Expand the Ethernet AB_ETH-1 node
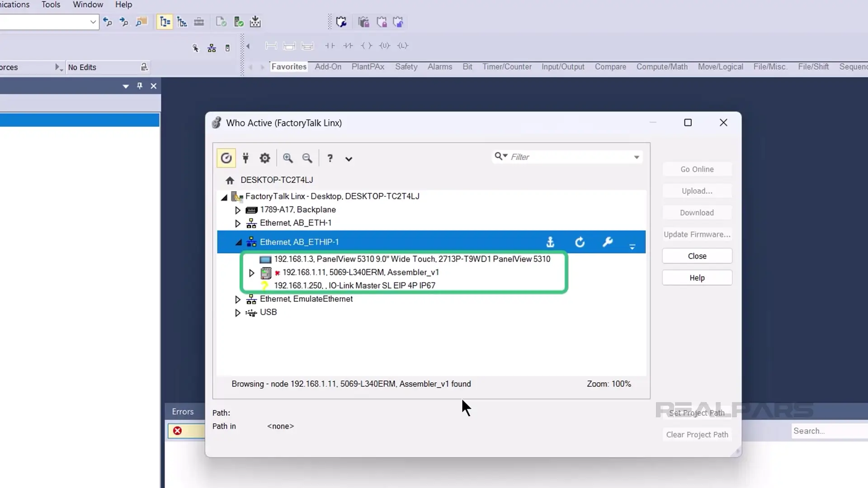Viewport: 868px width, 488px height. [x=237, y=223]
